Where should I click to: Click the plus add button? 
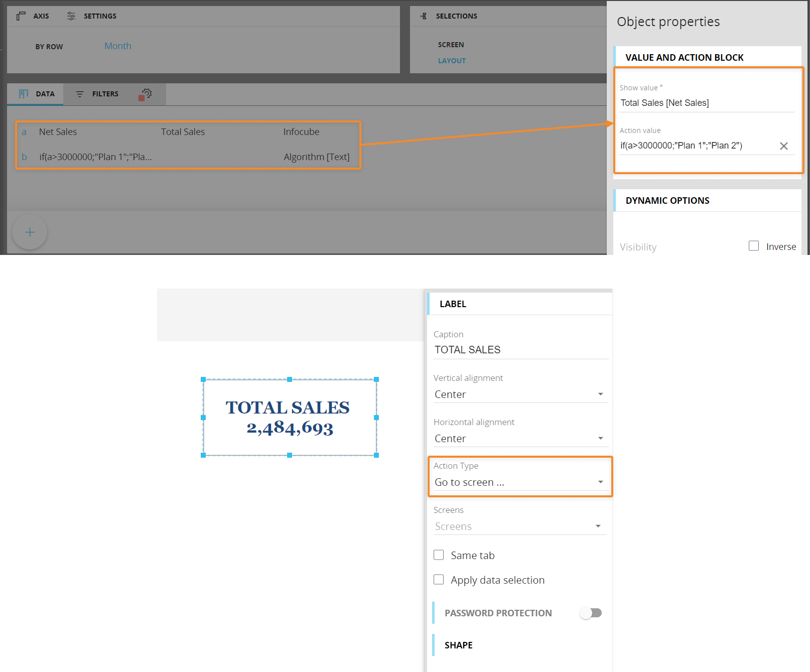[30, 232]
